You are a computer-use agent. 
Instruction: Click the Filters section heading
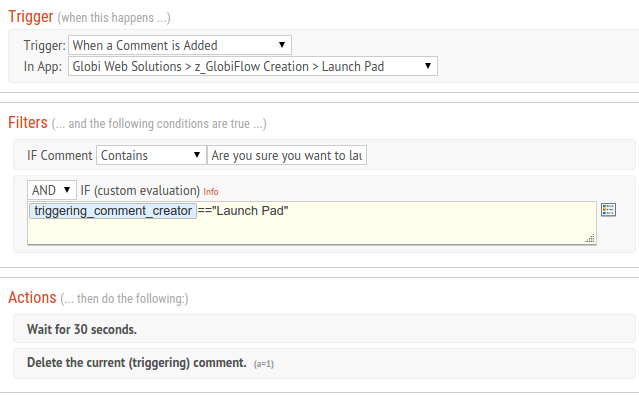click(x=28, y=122)
